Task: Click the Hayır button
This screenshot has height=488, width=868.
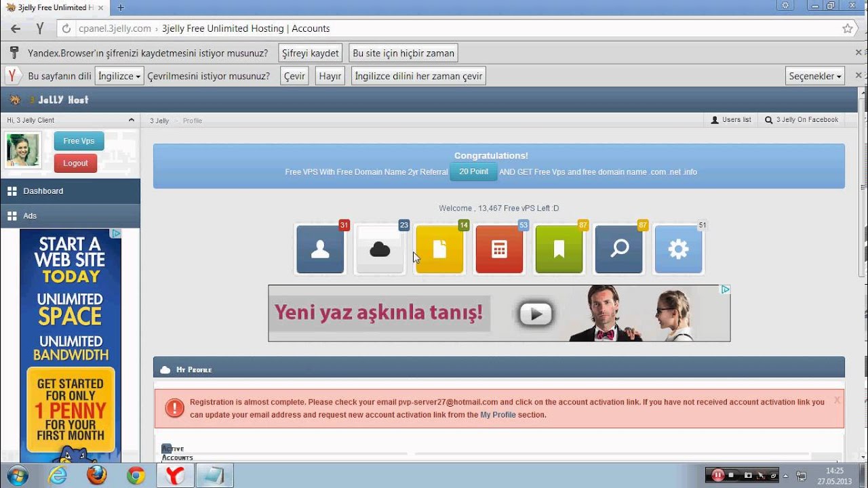Action: [330, 76]
